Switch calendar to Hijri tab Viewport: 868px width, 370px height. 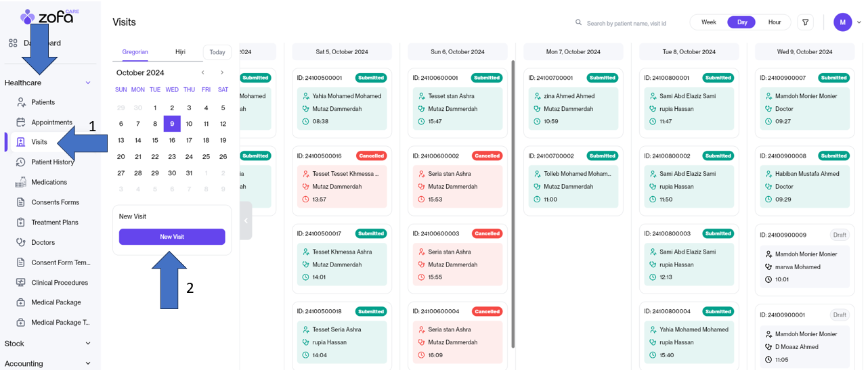[180, 52]
